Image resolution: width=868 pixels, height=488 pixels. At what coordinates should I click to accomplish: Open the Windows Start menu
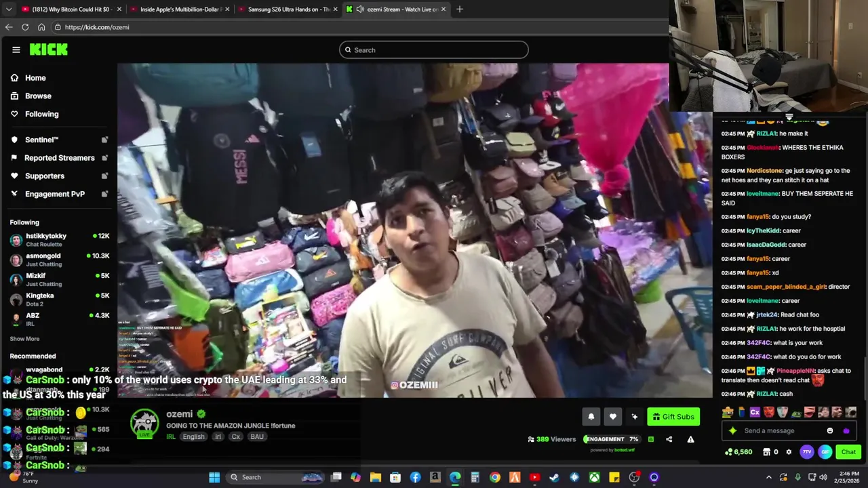214,477
